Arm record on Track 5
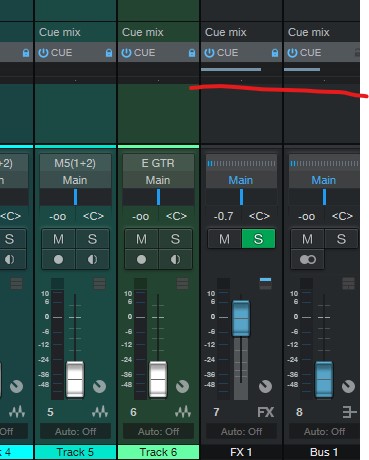 [x=58, y=259]
